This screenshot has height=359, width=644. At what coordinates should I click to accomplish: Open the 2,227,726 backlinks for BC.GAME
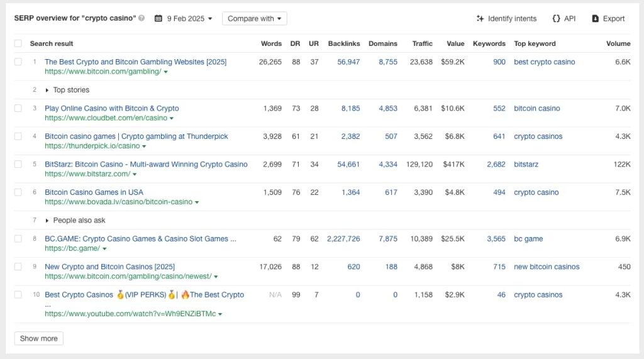point(343,239)
